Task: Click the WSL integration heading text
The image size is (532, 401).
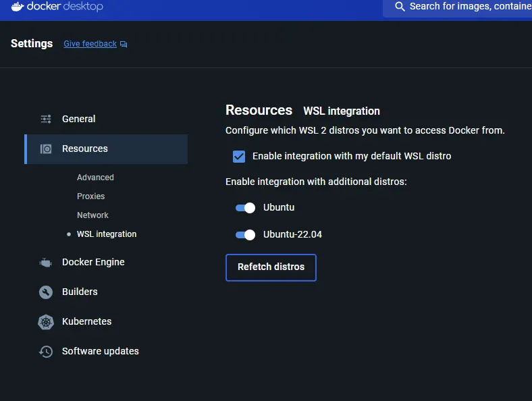Action: point(342,111)
